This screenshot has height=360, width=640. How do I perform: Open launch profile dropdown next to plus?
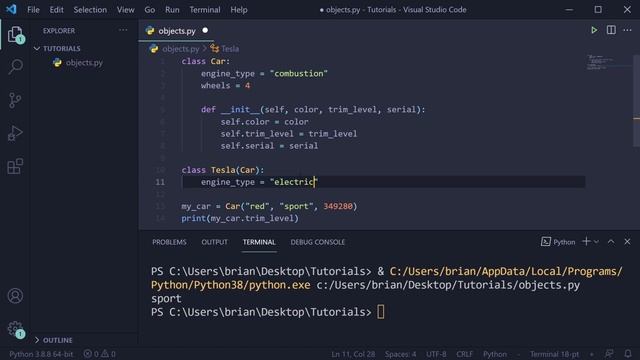click(x=596, y=242)
